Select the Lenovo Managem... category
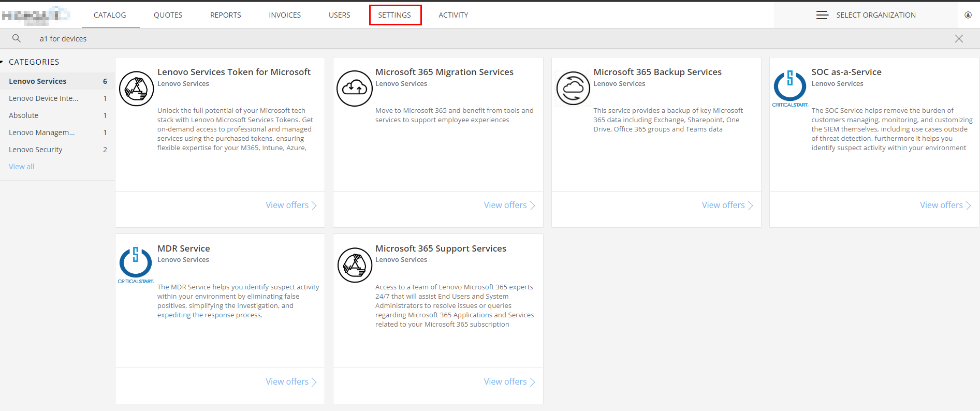Screen dimensions: 980x411 (x=57, y=133)
